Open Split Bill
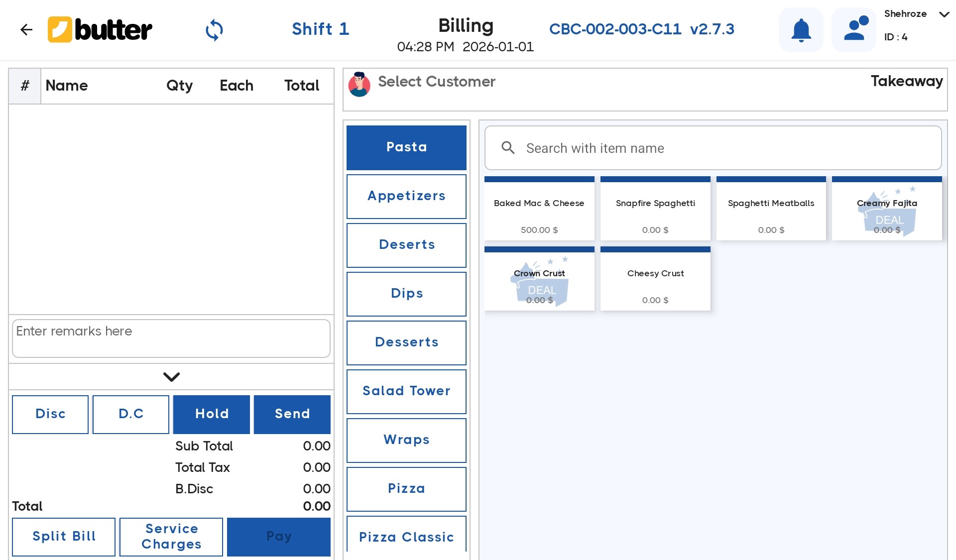The height and width of the screenshot is (560, 956). [63, 537]
